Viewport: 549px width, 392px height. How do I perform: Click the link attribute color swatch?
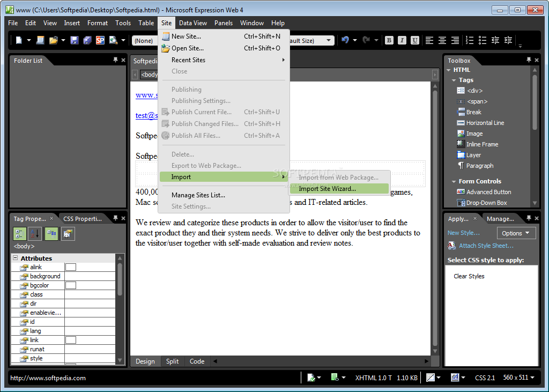(71, 340)
